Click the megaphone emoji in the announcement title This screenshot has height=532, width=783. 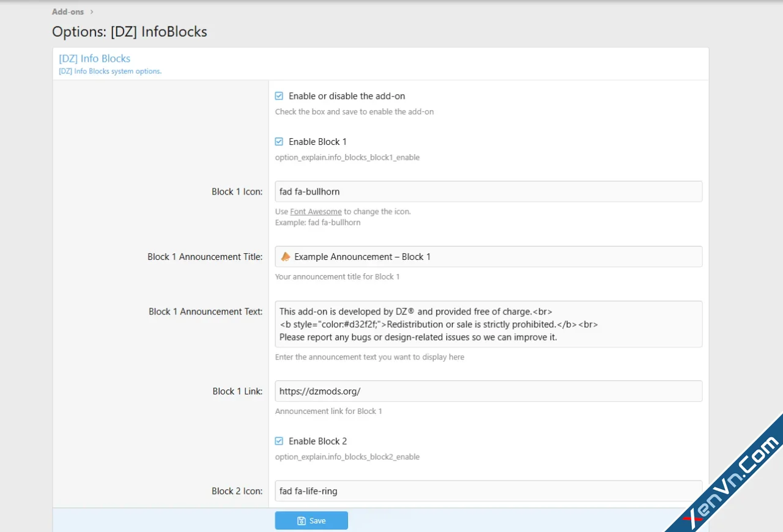point(285,257)
